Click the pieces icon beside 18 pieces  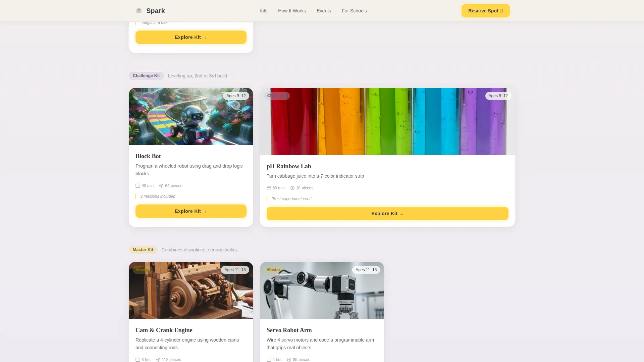tap(292, 188)
